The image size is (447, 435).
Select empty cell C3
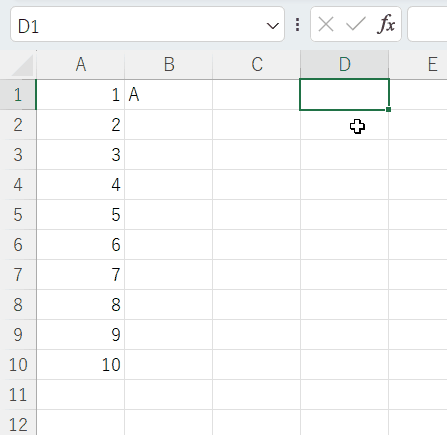point(257,155)
